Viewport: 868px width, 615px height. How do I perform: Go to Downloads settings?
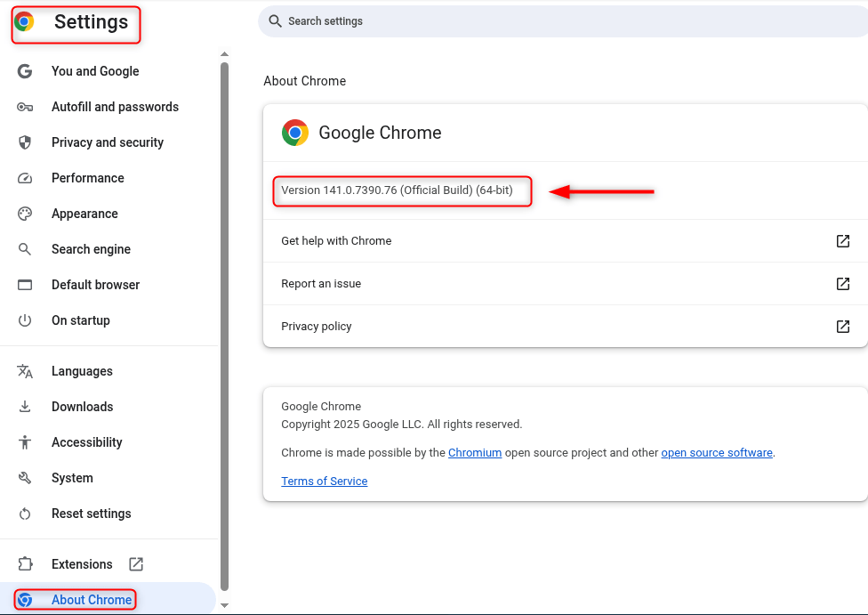(x=82, y=407)
